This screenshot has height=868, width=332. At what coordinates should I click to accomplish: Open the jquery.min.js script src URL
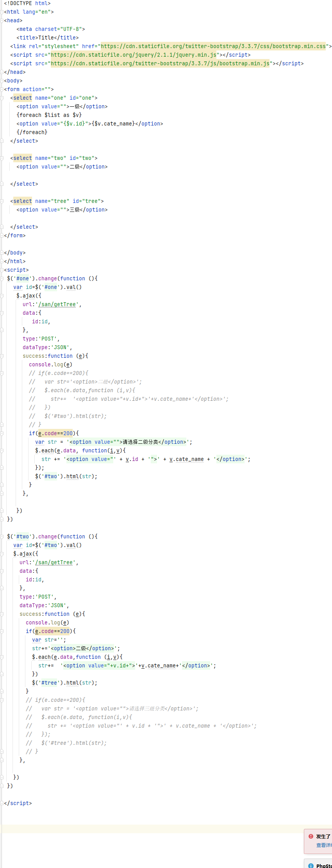pos(134,55)
